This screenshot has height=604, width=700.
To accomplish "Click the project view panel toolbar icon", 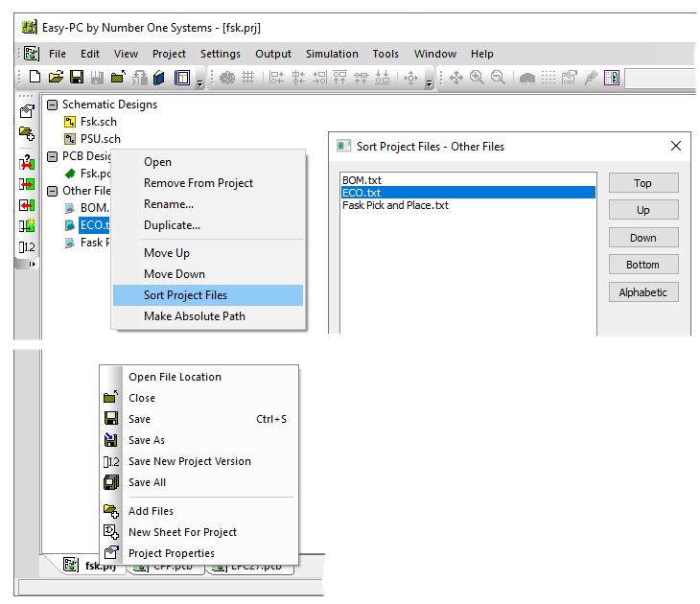I will 181,78.
